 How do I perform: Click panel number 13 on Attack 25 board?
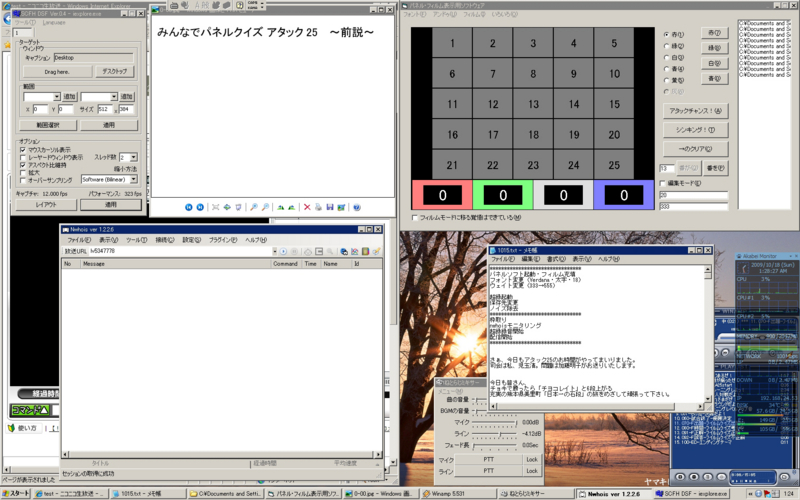(x=533, y=104)
